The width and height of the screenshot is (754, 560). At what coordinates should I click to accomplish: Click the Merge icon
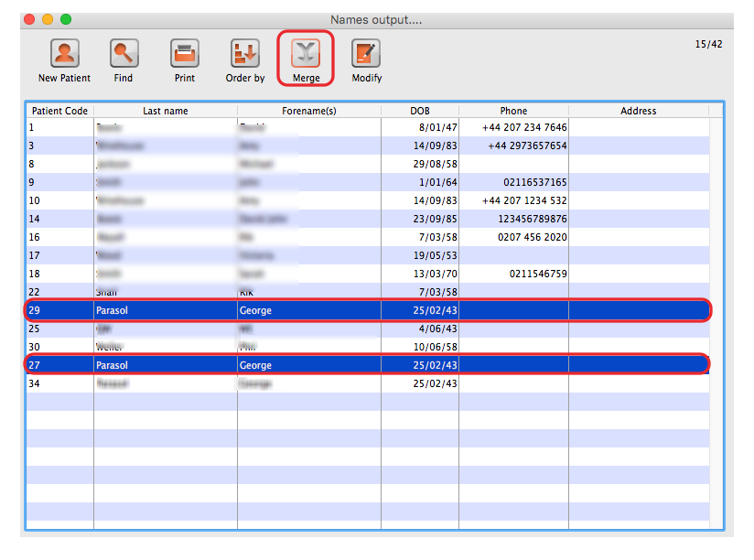tap(306, 54)
